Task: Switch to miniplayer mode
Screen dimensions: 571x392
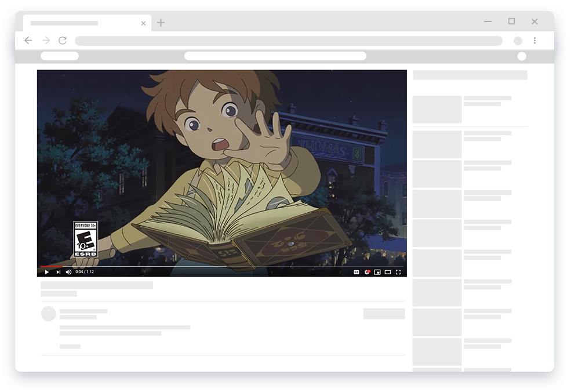Action: [x=377, y=272]
